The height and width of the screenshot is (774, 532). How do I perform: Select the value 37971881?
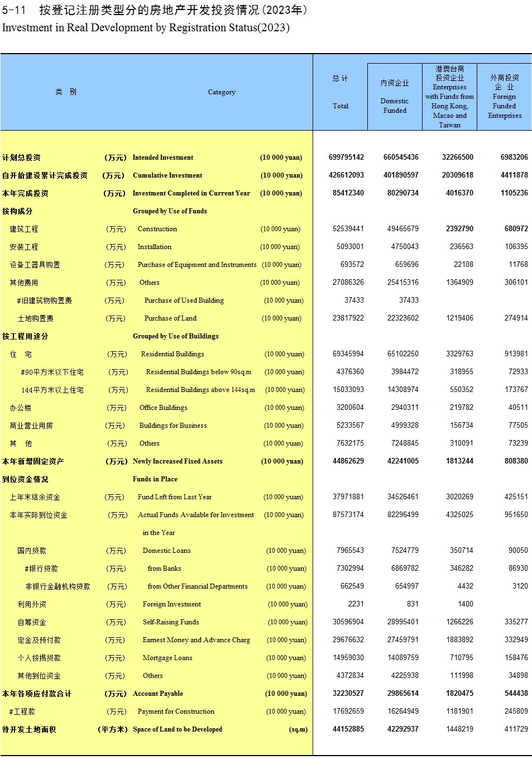(x=348, y=497)
